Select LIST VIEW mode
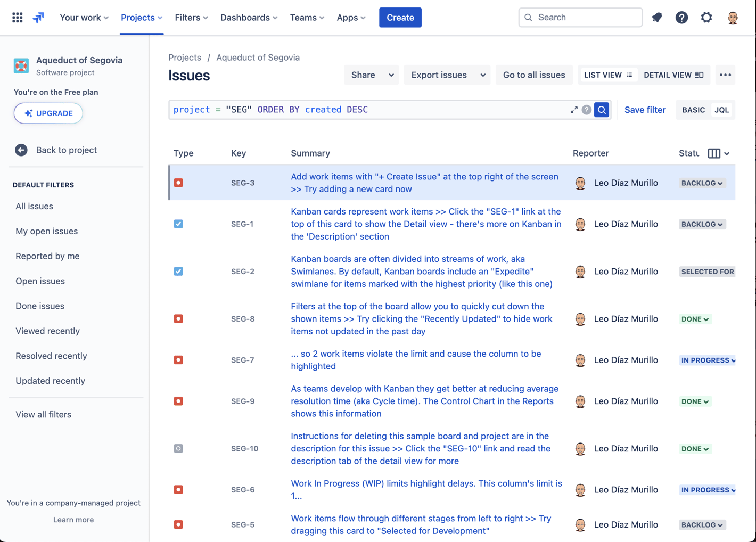Image resolution: width=756 pixels, height=542 pixels. 608,75
